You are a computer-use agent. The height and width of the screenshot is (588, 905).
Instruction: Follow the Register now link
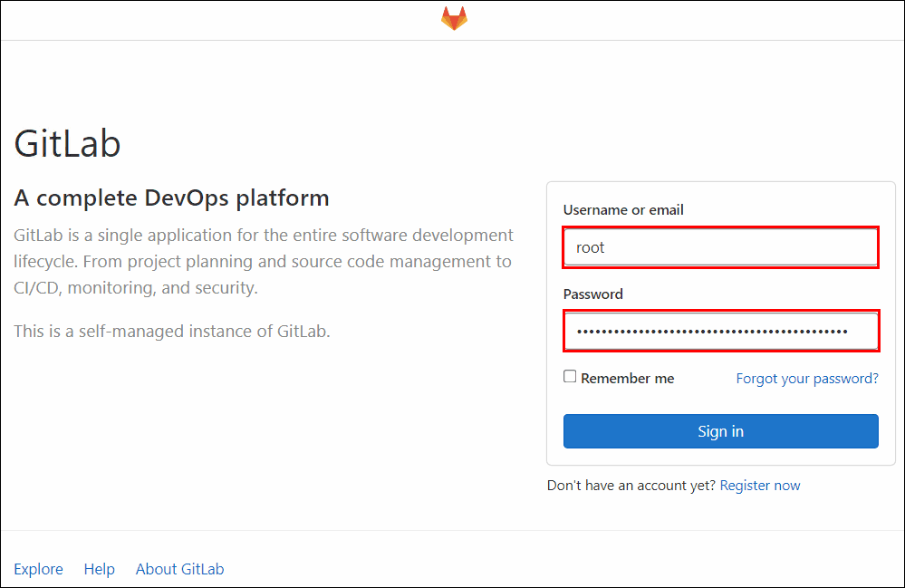tap(760, 486)
